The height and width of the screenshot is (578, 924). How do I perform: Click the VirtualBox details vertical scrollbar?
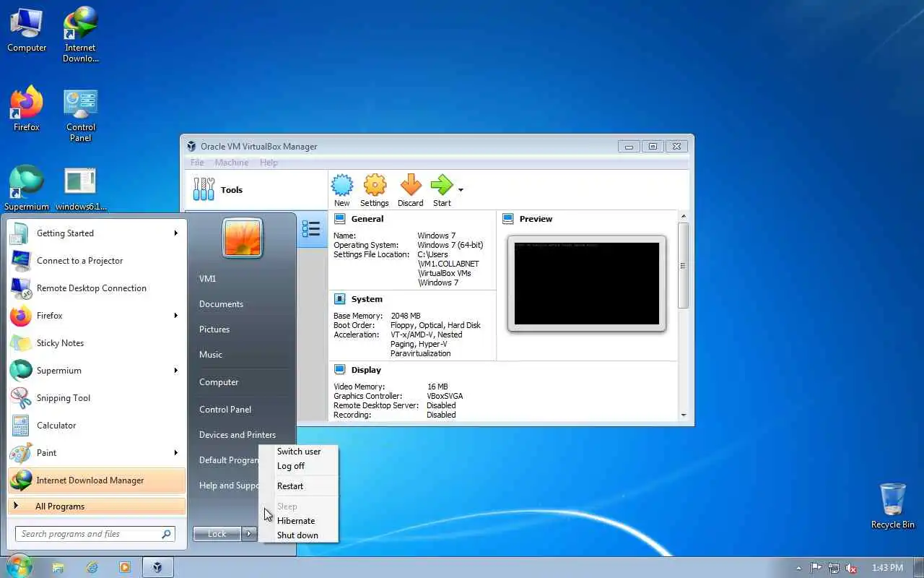pos(684,265)
